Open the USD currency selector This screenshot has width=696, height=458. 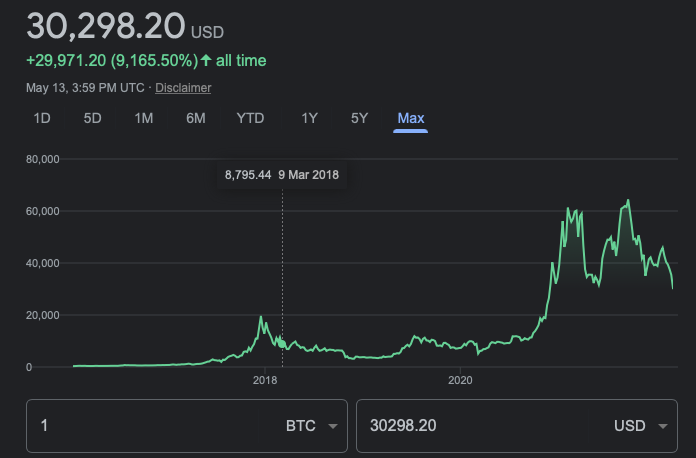[x=641, y=426]
